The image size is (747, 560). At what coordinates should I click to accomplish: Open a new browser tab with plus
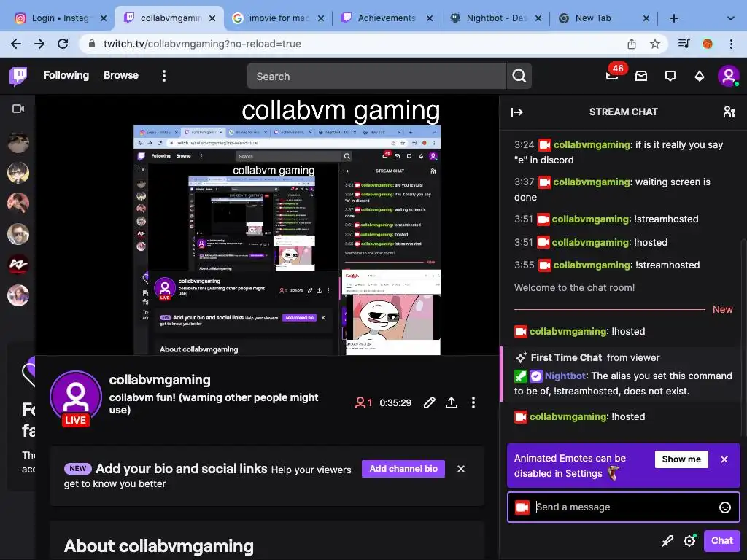pos(673,18)
